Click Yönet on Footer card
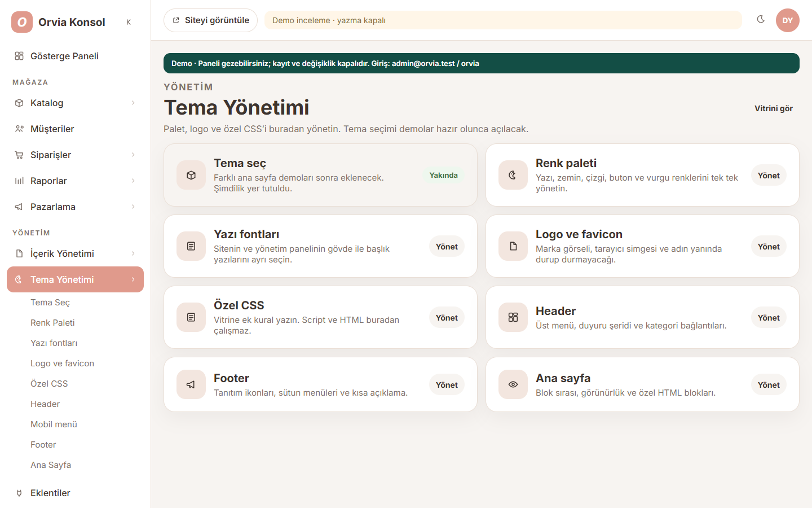 coord(447,385)
